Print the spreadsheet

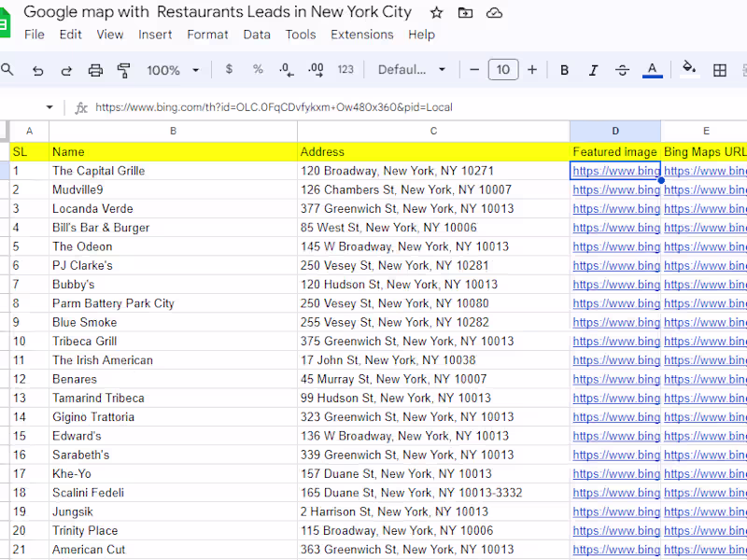pyautogui.click(x=95, y=71)
